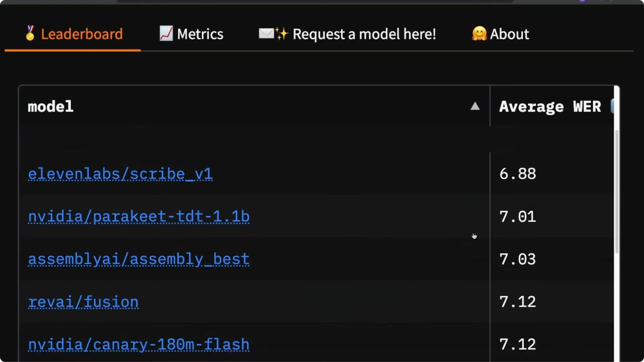644x362 pixels.
Task: Select the 7.03 WER cell
Action: (x=518, y=259)
